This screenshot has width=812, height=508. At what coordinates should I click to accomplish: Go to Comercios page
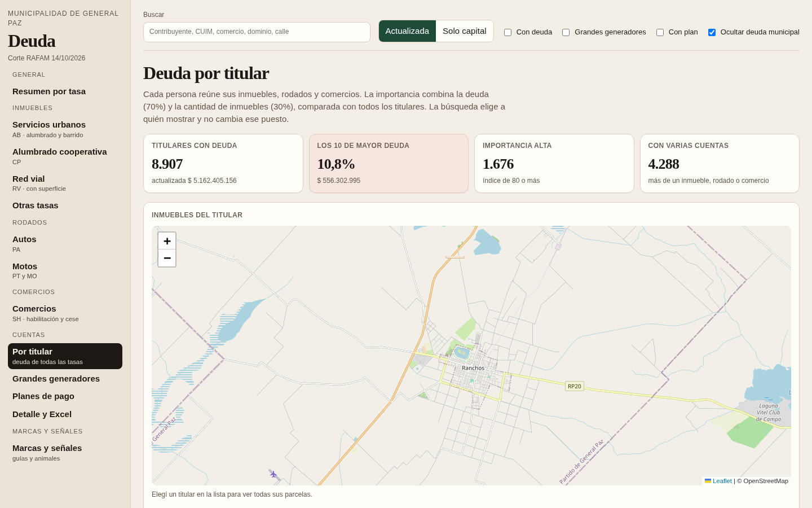pos(65,313)
